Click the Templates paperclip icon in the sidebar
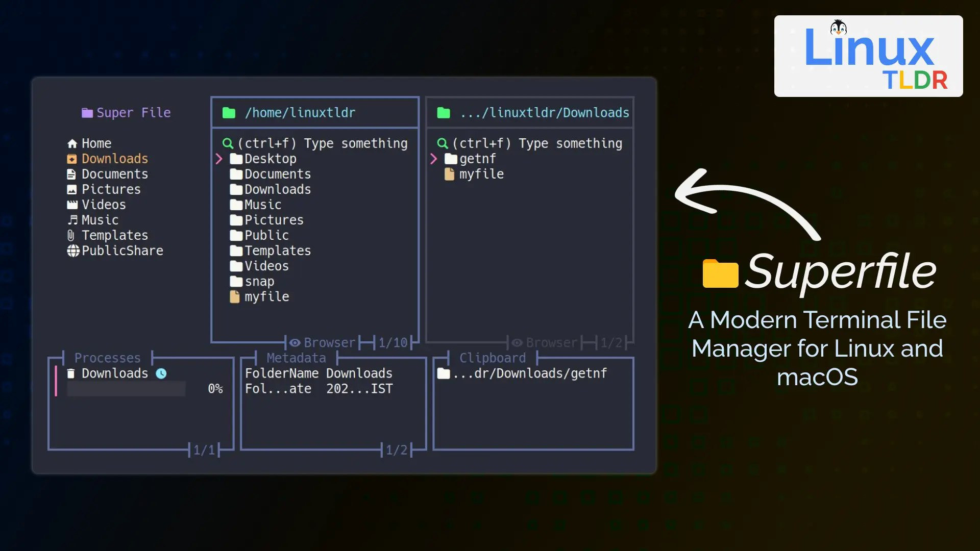The height and width of the screenshot is (551, 980). pos(71,235)
